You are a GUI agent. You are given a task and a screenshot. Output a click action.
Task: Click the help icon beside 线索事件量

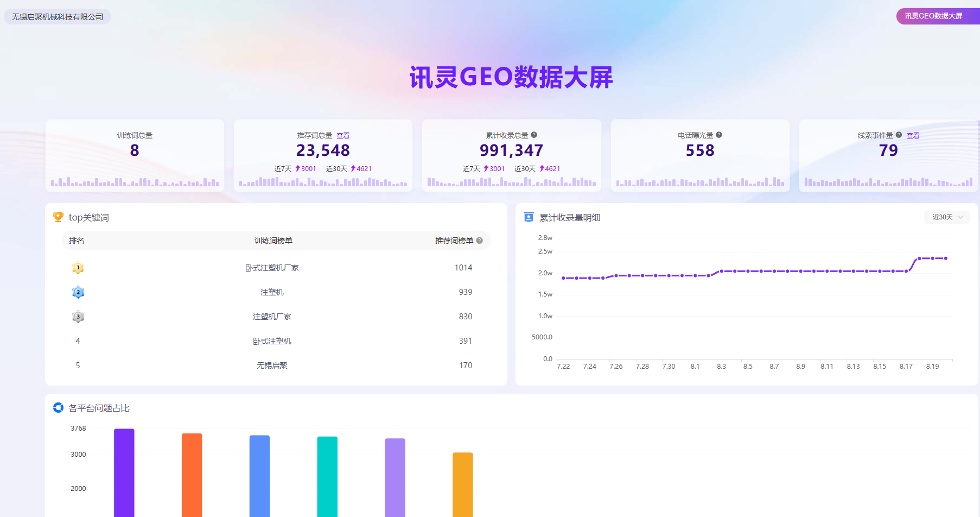tap(899, 135)
